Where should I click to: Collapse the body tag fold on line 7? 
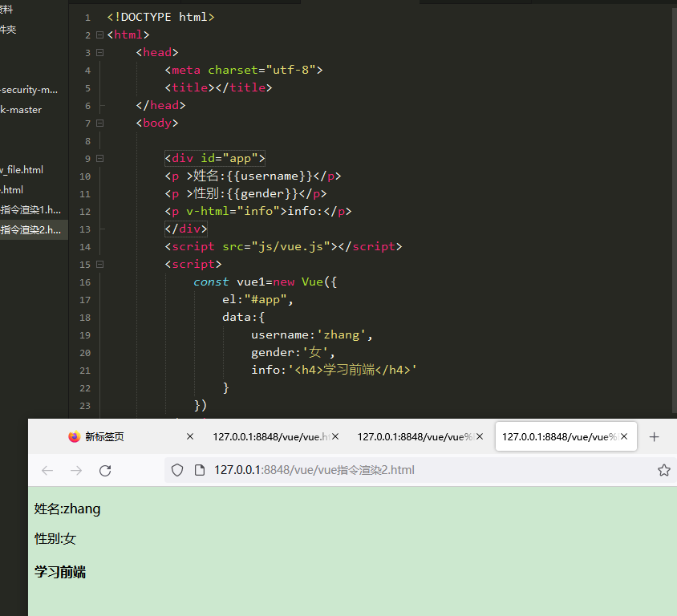click(x=99, y=123)
